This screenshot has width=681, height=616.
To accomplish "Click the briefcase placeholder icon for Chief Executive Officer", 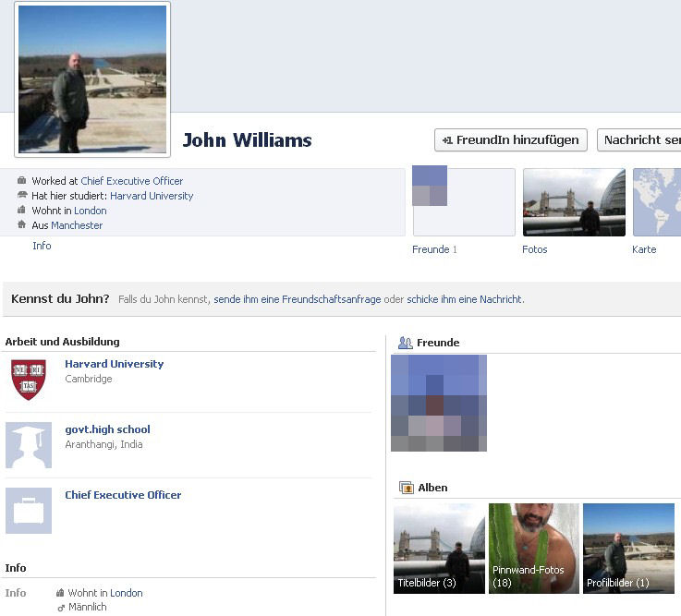I will coord(29,511).
